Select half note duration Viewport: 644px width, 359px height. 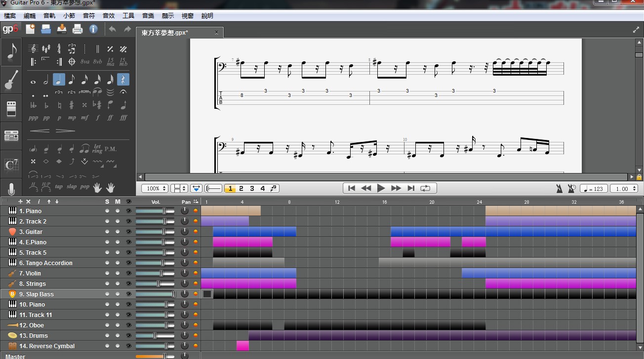(x=46, y=79)
